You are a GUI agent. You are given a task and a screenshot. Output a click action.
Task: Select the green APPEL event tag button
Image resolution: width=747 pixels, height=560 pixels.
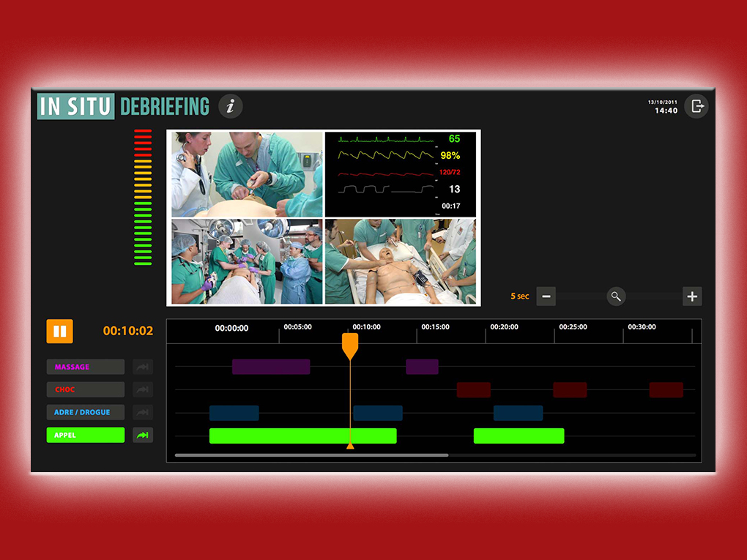pyautogui.click(x=86, y=436)
